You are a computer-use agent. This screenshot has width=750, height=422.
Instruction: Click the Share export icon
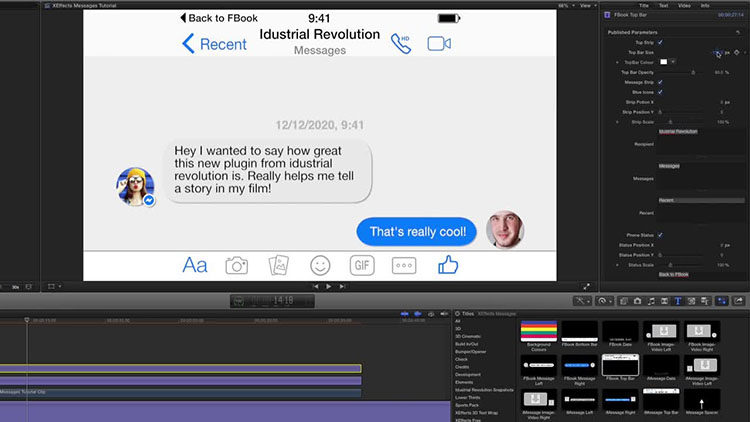point(739,301)
